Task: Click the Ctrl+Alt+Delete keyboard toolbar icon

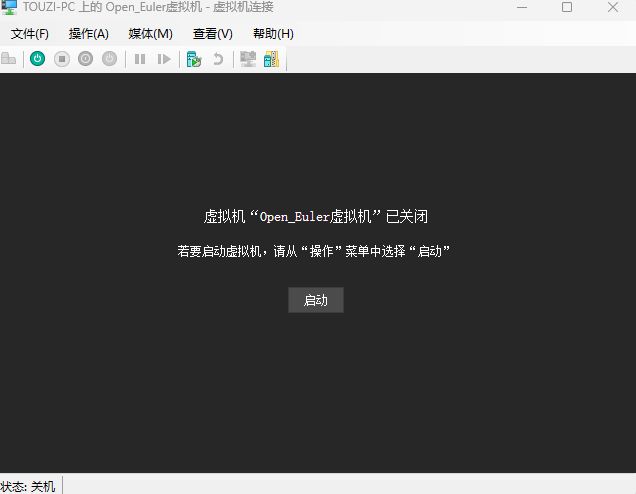Action: (9, 59)
